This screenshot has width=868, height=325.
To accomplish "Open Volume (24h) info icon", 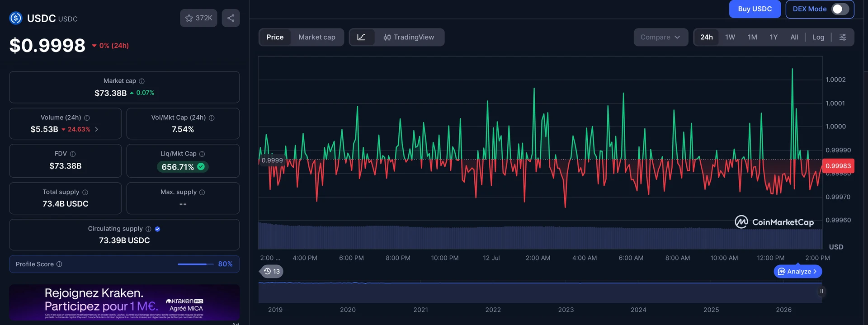I will pos(87,118).
